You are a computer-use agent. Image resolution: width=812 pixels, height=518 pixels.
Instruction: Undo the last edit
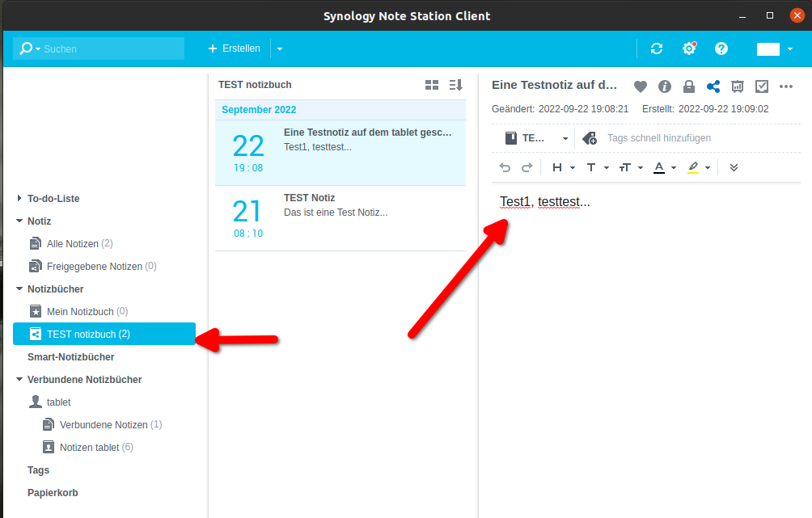pos(505,167)
